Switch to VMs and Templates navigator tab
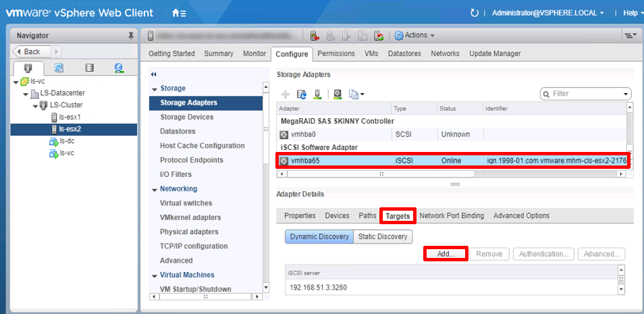Viewport: 644px width, 314px height. [59, 68]
